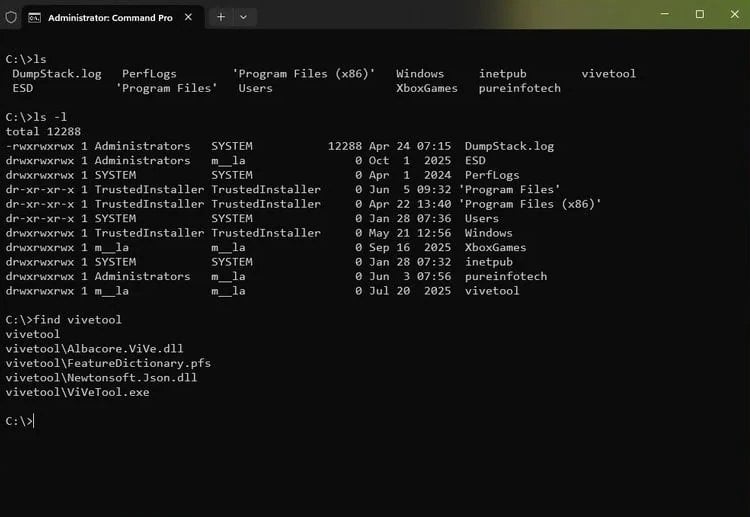Click 'ESD' in the ls -l listing
750x517 pixels.
click(x=475, y=161)
